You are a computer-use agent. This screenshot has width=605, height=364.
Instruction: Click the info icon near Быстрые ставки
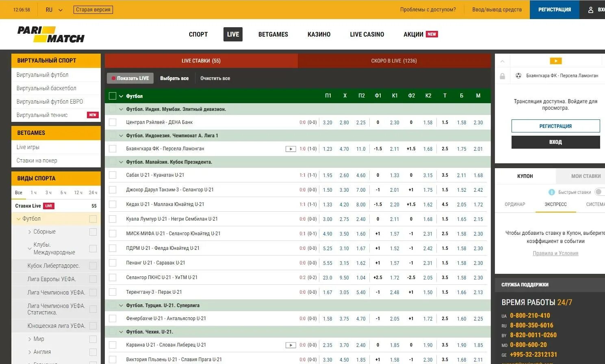tap(551, 192)
